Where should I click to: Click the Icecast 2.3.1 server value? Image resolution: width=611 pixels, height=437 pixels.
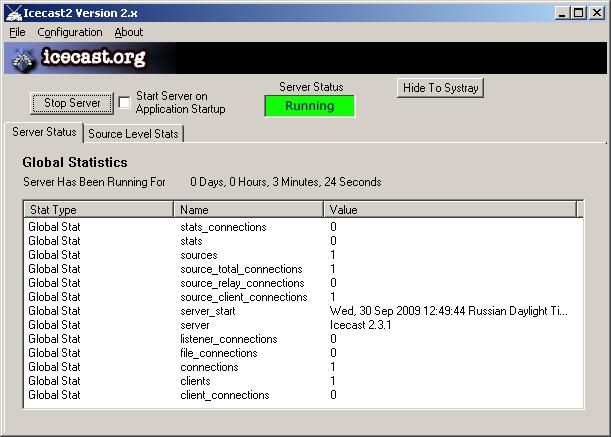tap(360, 325)
